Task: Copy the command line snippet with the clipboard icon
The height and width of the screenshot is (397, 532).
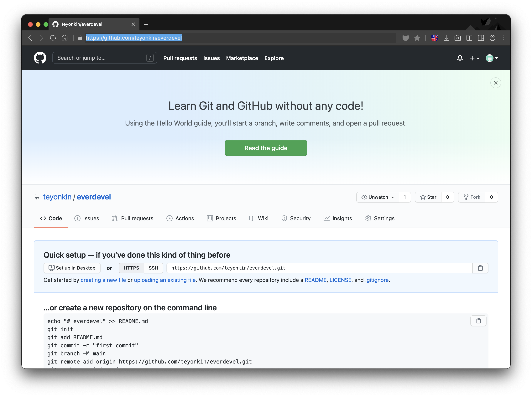Action: pos(478,321)
